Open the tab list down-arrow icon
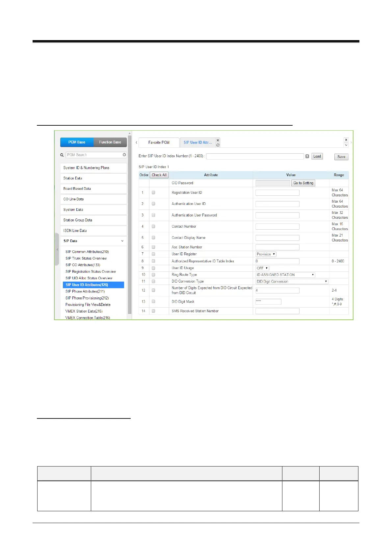 [x=346, y=145]
